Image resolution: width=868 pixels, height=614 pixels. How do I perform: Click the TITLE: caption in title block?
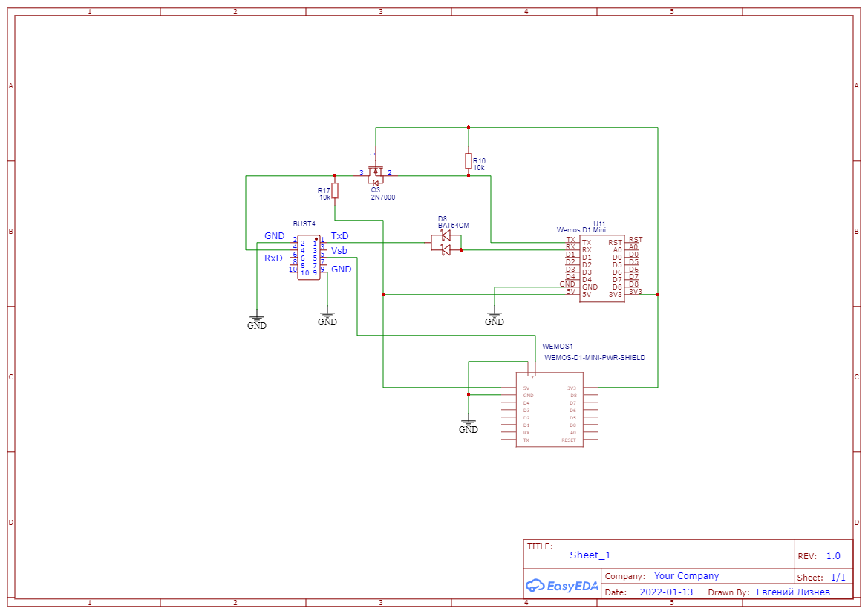540,546
